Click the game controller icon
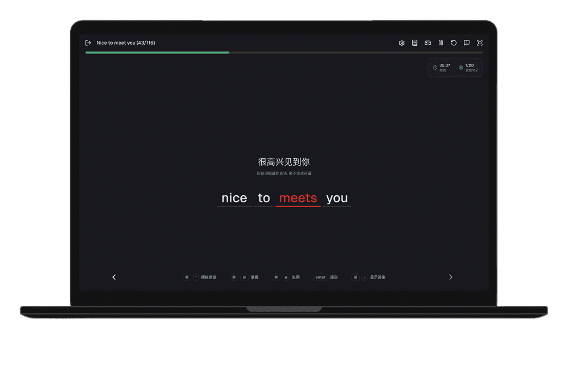The height and width of the screenshot is (368, 588). click(x=427, y=43)
